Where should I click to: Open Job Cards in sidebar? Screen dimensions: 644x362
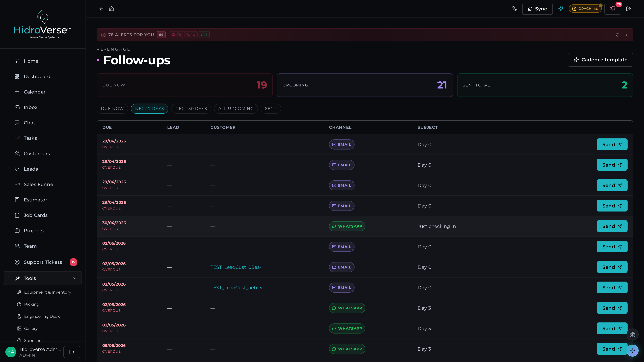tap(43, 215)
